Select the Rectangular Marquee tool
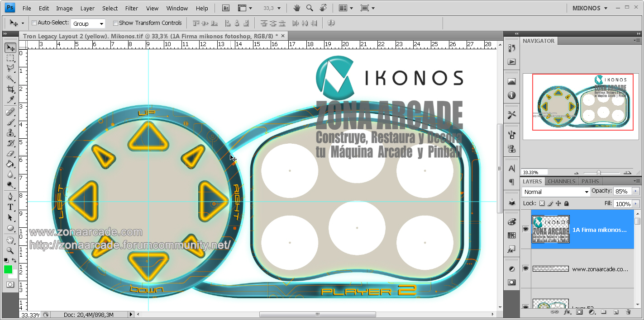Image resolution: width=644 pixels, height=320 pixels. (x=10, y=58)
